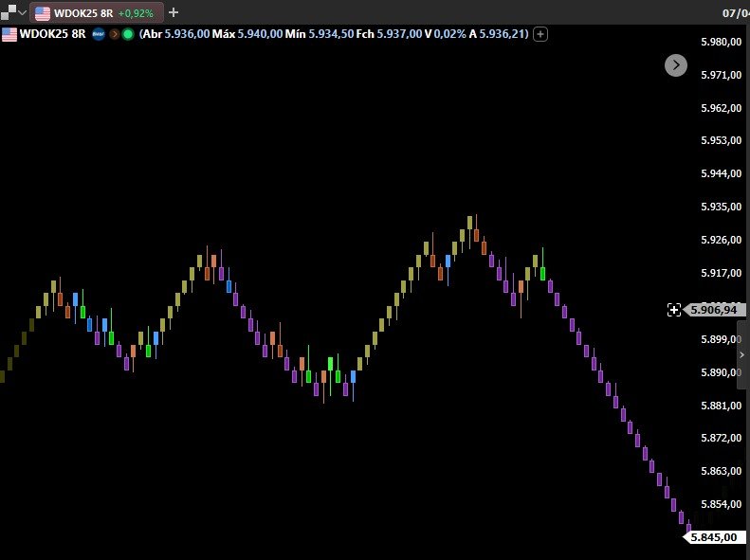This screenshot has width=750, height=560.
Task: Add a new chart tab
Action: [x=174, y=13]
